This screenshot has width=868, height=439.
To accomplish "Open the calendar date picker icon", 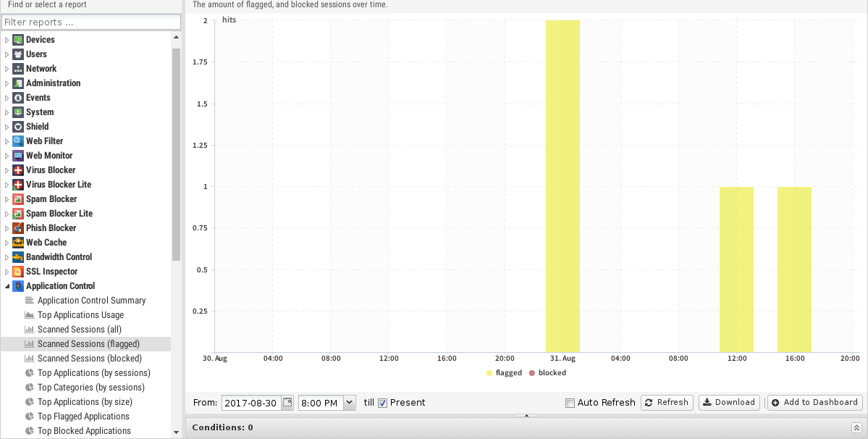I will tap(287, 403).
